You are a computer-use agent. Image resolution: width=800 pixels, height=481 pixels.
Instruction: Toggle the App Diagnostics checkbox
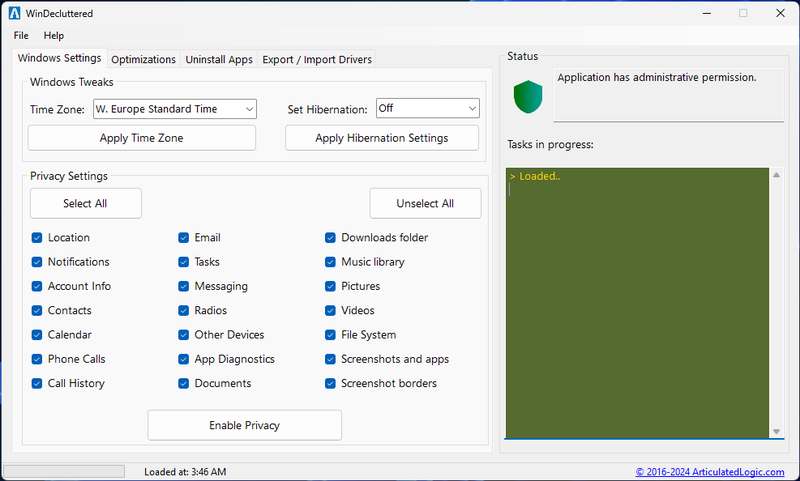(184, 359)
